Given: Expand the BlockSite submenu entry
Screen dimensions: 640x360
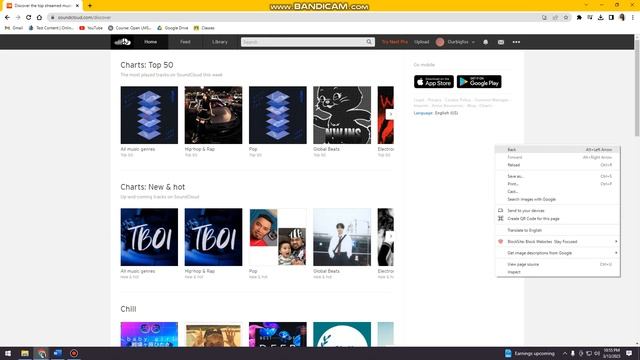Looking at the screenshot, I should pos(558,242).
